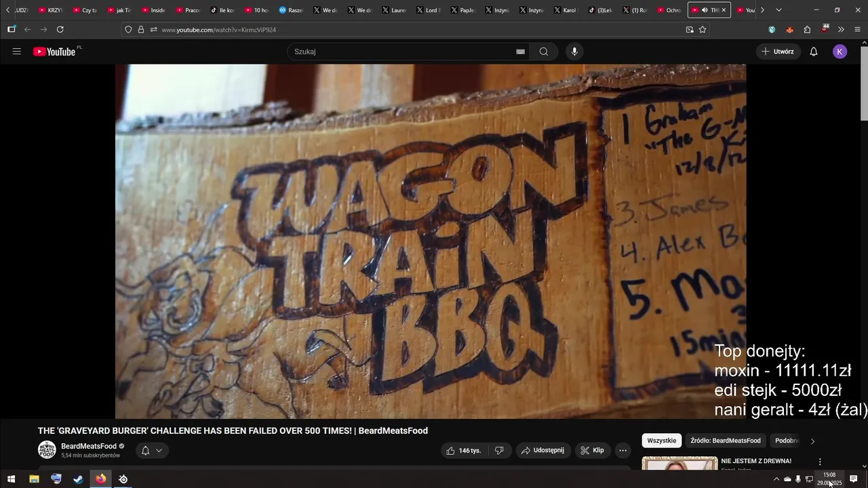Open the account avatar K menu
The image size is (868, 488).
pos(840,52)
